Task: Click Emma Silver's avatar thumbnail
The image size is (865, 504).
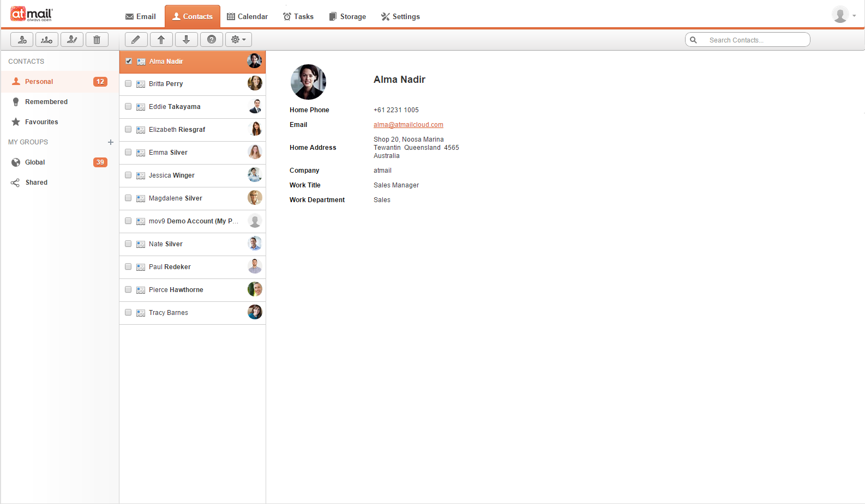Action: pos(255,152)
